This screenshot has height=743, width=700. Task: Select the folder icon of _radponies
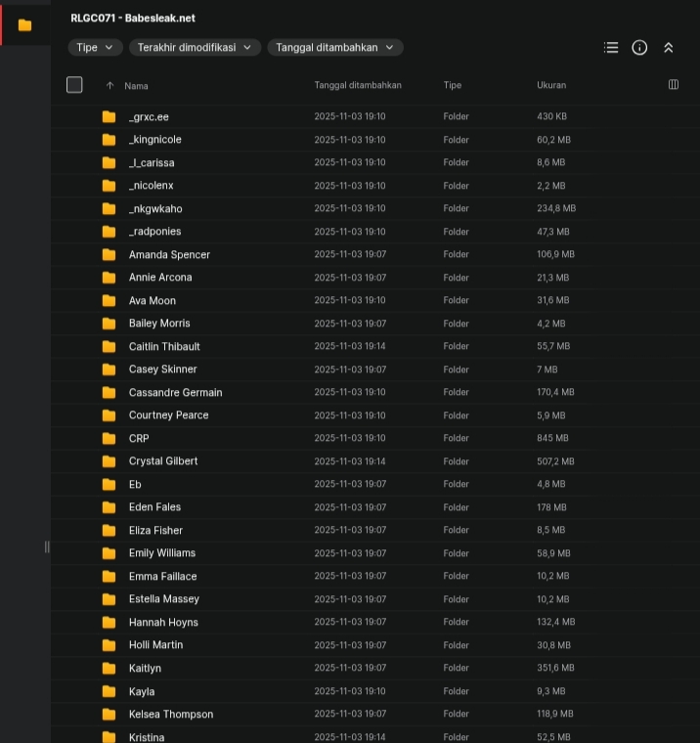coord(109,232)
